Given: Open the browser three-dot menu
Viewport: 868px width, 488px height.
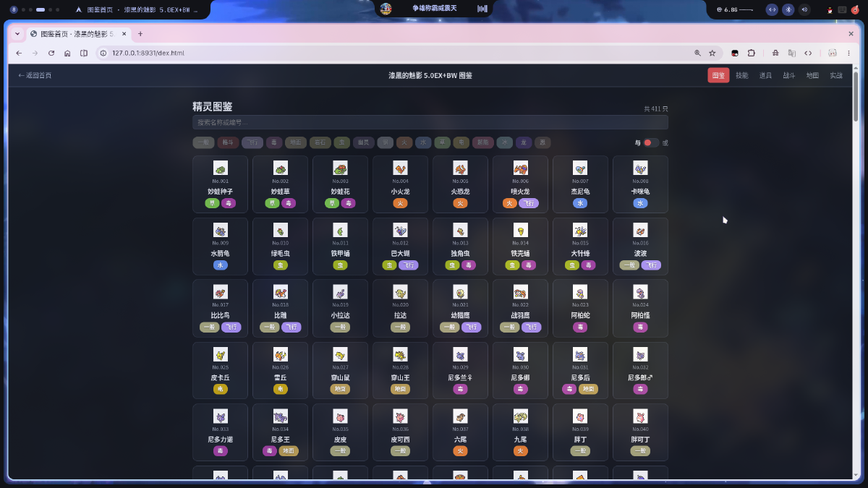Looking at the screenshot, I should tap(852, 53).
